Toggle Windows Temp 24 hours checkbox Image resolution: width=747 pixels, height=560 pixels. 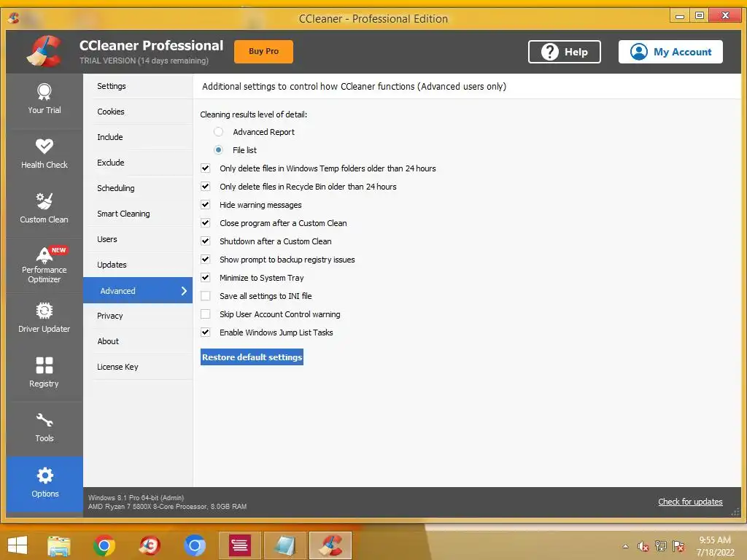coord(205,168)
